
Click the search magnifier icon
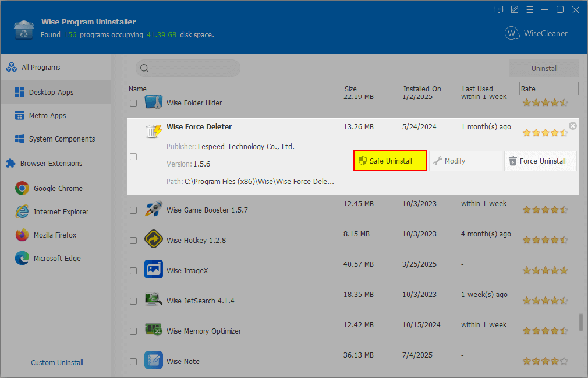click(144, 68)
